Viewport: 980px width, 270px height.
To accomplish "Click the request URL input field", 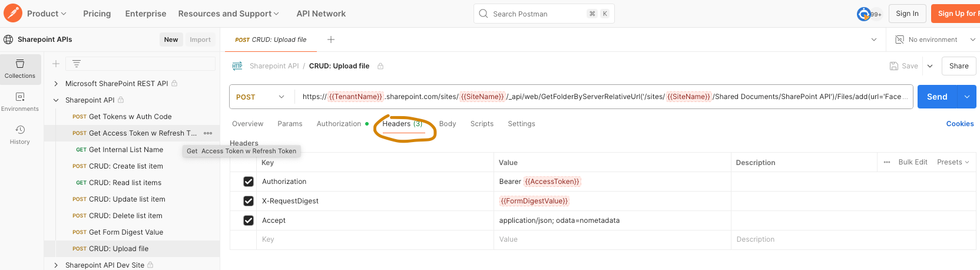I will [604, 97].
